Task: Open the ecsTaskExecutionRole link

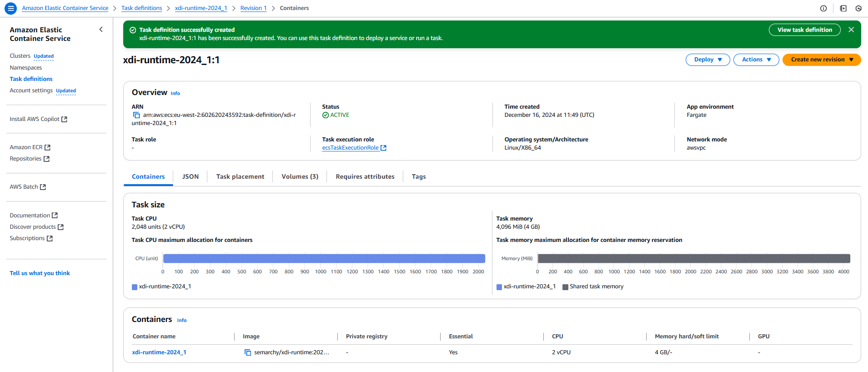Action: click(x=350, y=148)
